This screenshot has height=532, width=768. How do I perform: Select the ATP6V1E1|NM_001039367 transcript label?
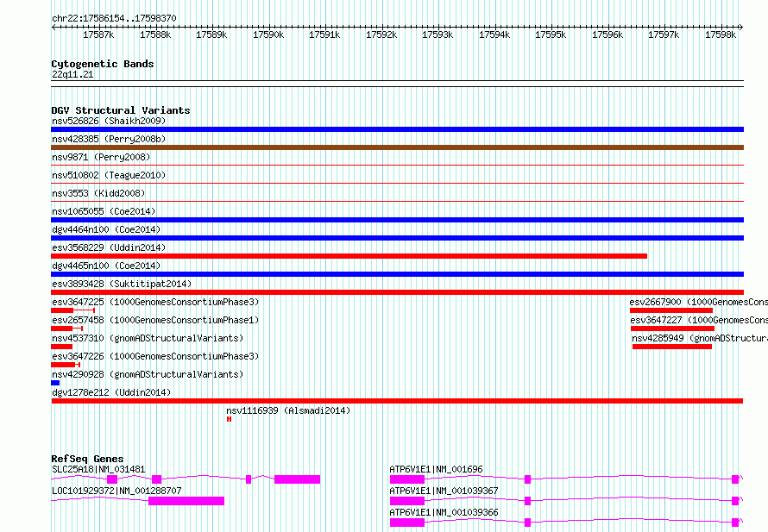444,491
